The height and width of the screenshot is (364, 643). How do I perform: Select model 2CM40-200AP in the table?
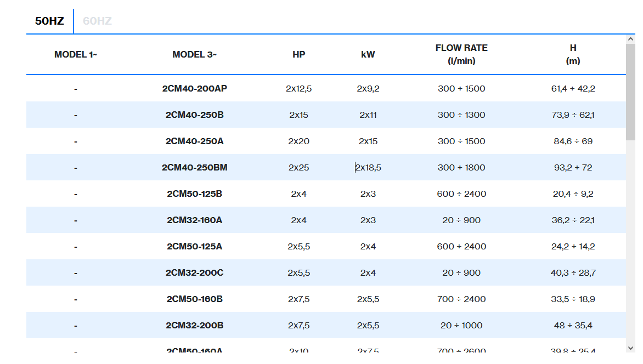point(194,89)
